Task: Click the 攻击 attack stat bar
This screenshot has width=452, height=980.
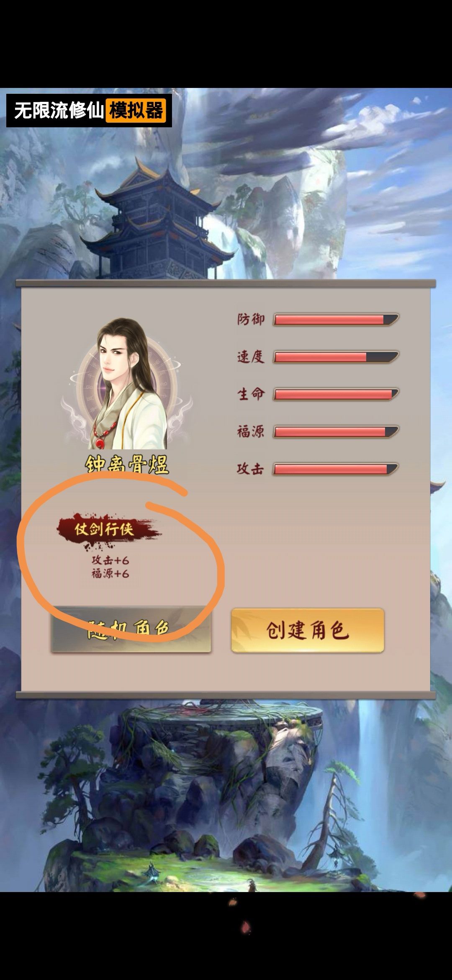Action: pyautogui.click(x=336, y=469)
